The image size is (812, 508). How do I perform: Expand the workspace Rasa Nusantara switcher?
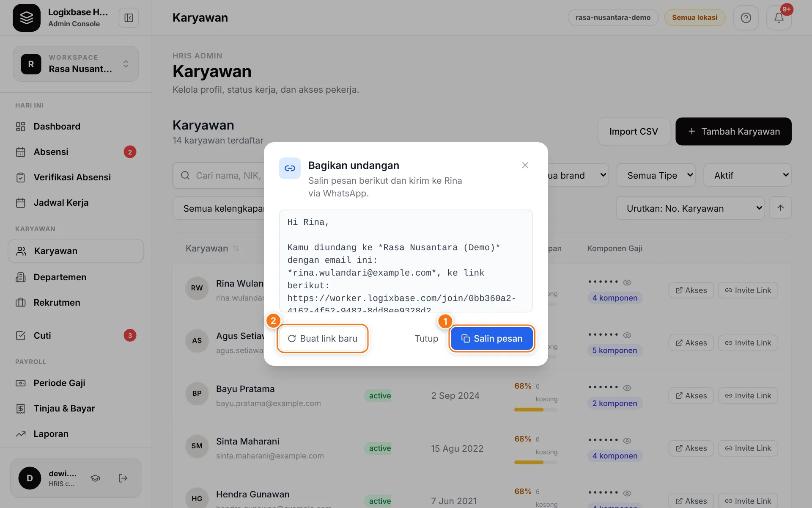pos(76,64)
